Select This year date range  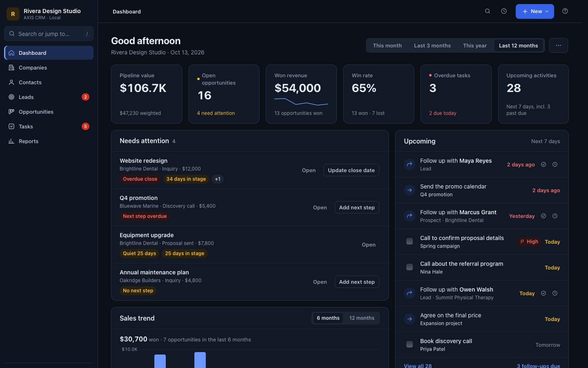(475, 45)
